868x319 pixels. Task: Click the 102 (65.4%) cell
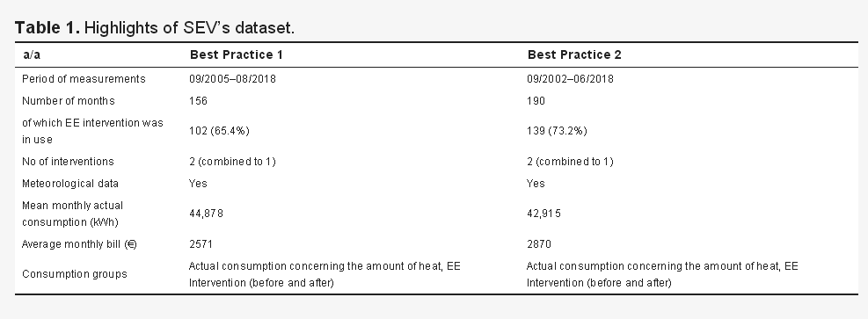[219, 130]
